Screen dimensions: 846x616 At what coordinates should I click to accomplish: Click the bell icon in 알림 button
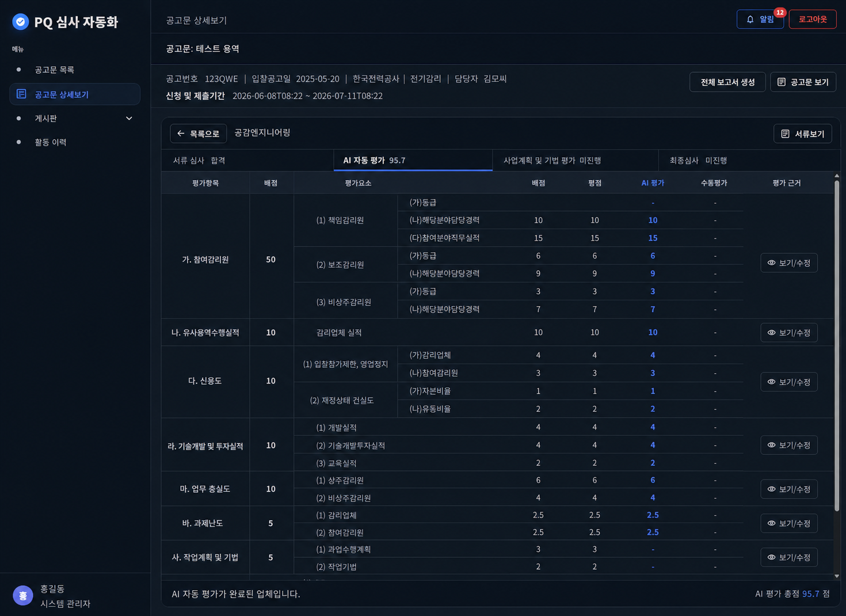pos(750,20)
